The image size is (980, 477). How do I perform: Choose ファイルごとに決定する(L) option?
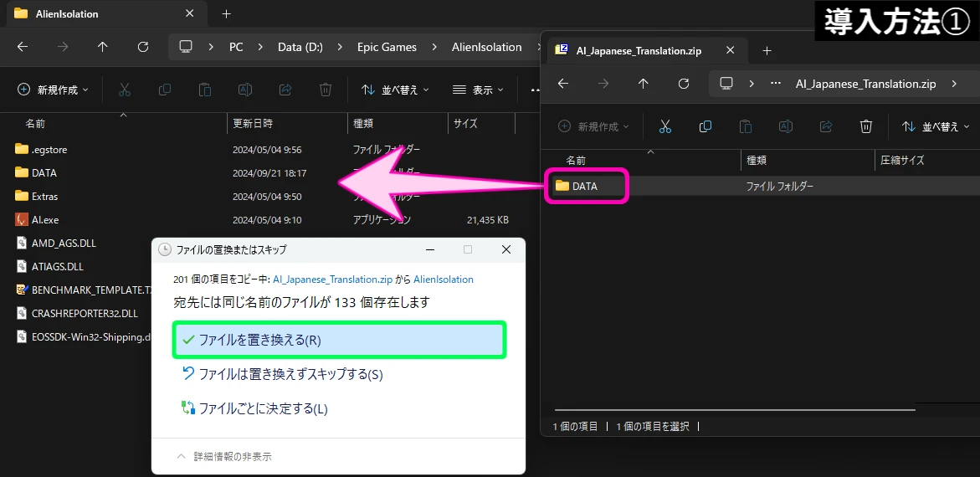pos(340,409)
